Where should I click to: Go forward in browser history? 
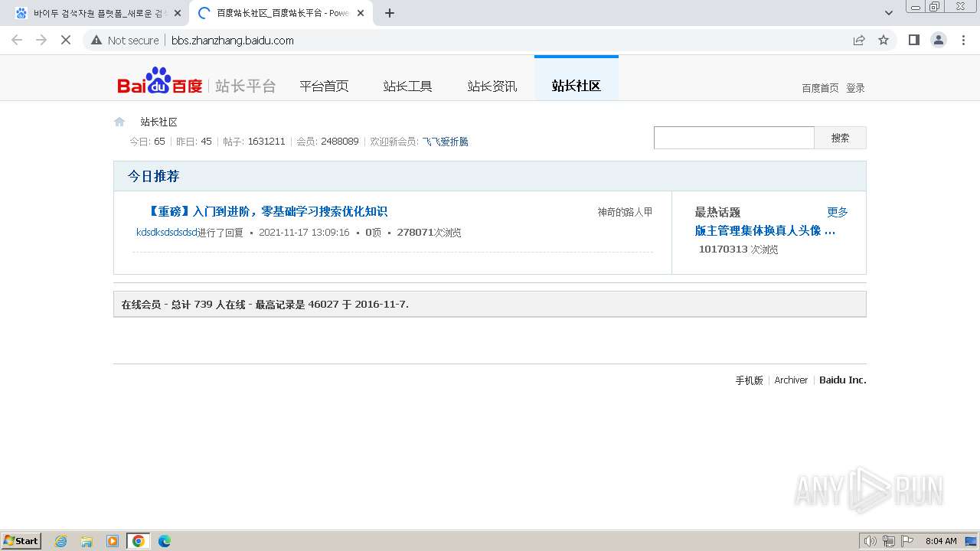point(41,40)
